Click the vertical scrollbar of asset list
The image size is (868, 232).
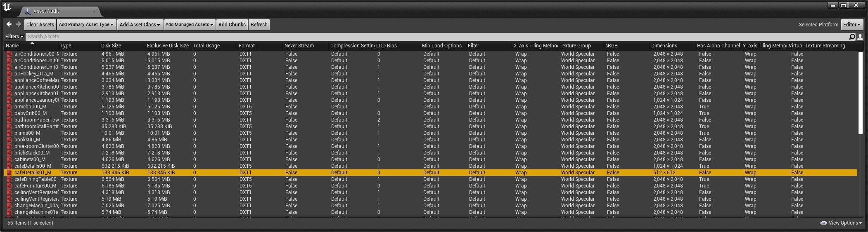coord(861,93)
